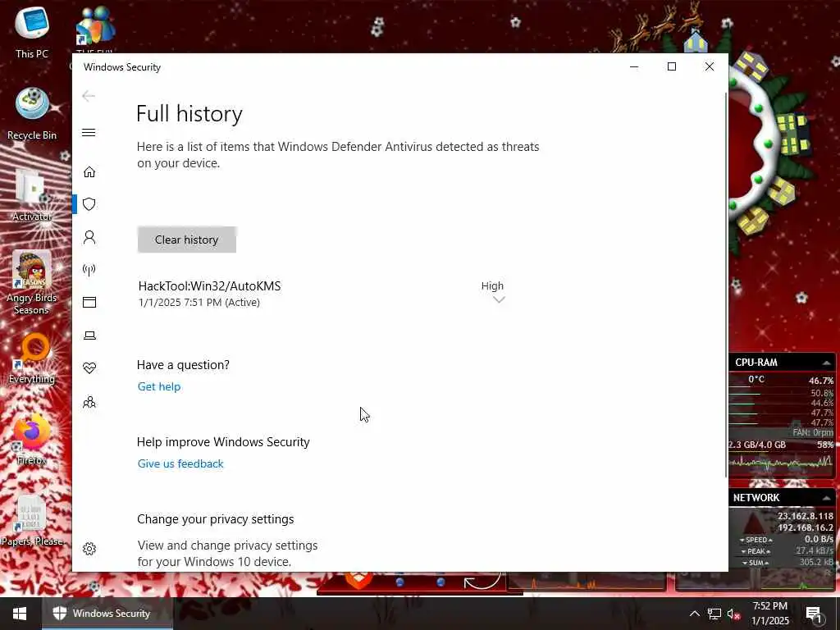
Task: Collapse the NETWORK gadget arrow
Action: coord(827,498)
